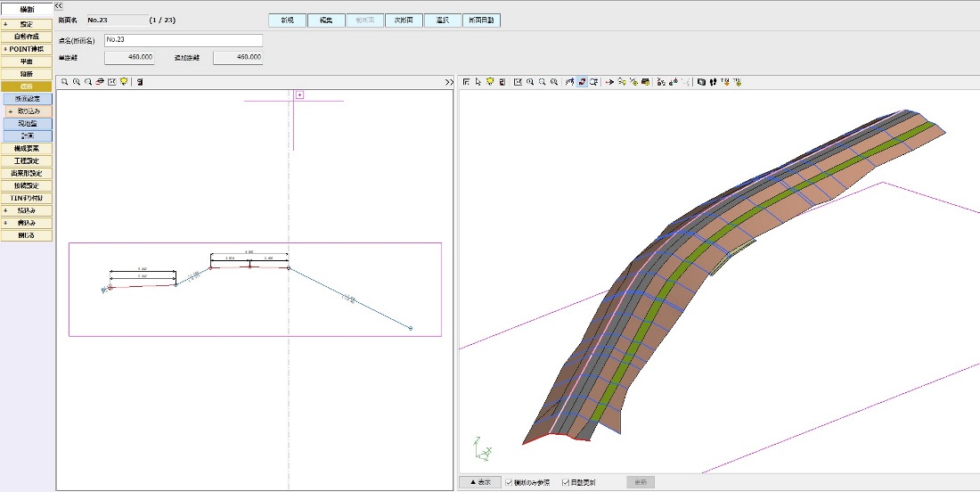Toggle the 自動更新 checkbox
The width and height of the screenshot is (980, 492).
tap(566, 482)
